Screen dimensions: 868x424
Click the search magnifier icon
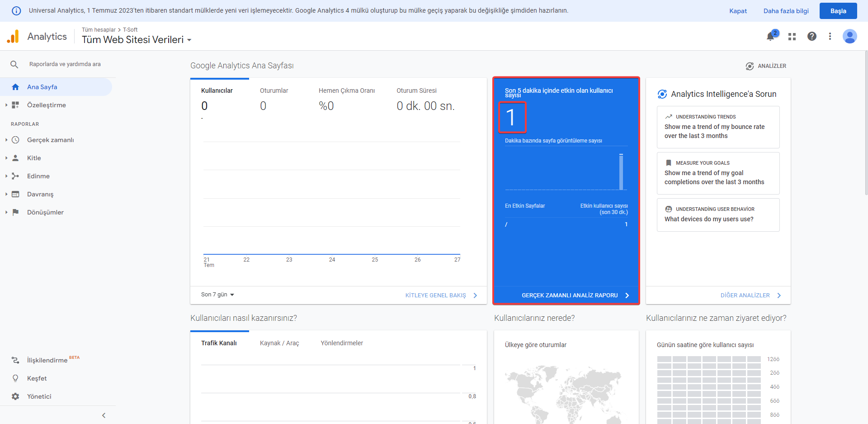click(x=14, y=64)
